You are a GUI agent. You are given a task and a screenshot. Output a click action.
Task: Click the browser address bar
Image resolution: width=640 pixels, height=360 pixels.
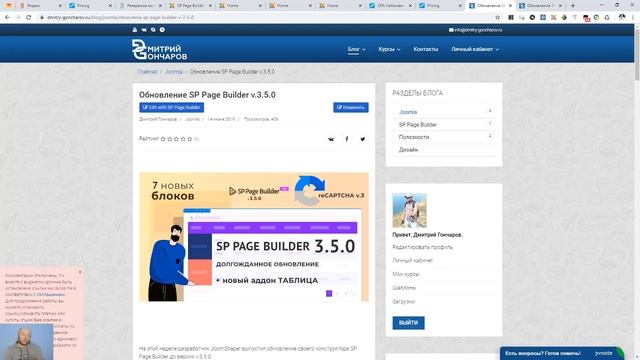tap(265, 18)
